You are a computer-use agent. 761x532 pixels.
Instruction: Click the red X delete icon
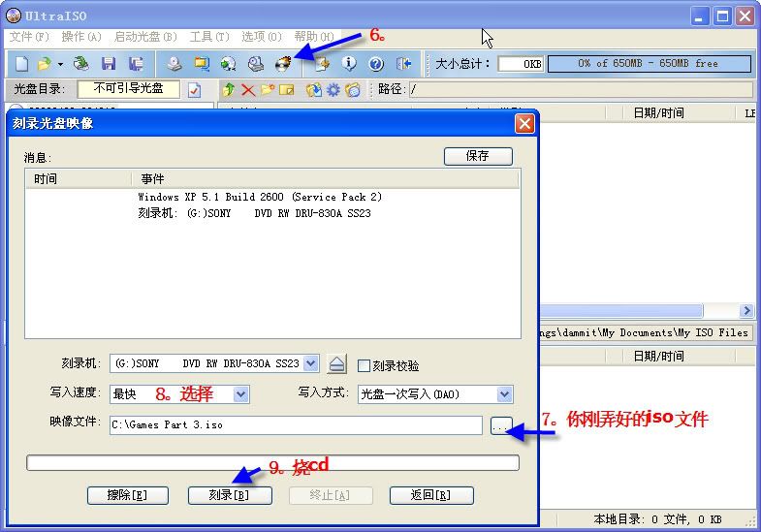[248, 90]
